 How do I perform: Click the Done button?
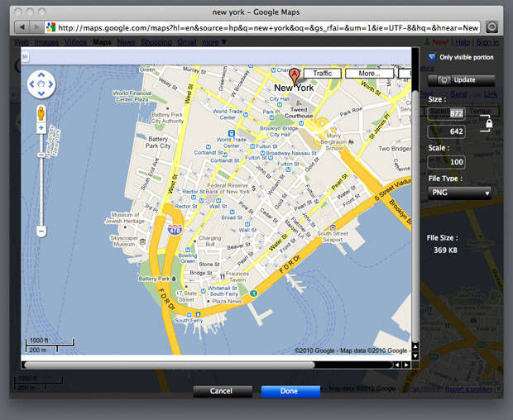pyautogui.click(x=290, y=391)
